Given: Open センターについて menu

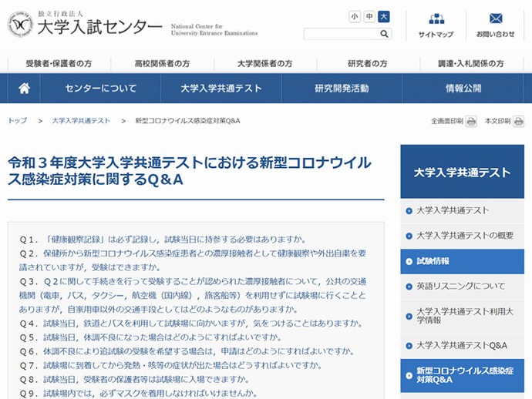Looking at the screenshot, I should click(101, 88).
